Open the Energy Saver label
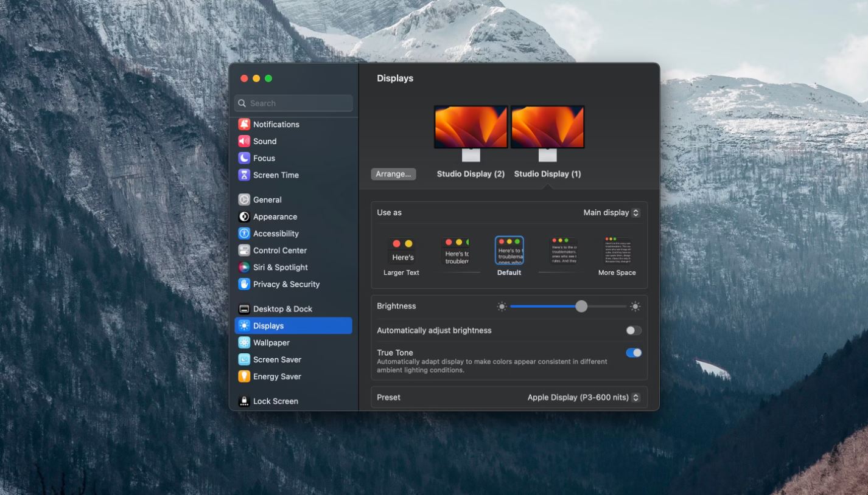 (x=277, y=376)
